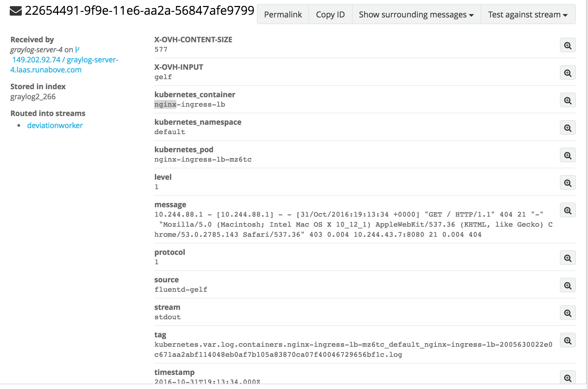The image size is (588, 389).
Task: Click the zoom icon for timestamp field
Action: pyautogui.click(x=568, y=377)
